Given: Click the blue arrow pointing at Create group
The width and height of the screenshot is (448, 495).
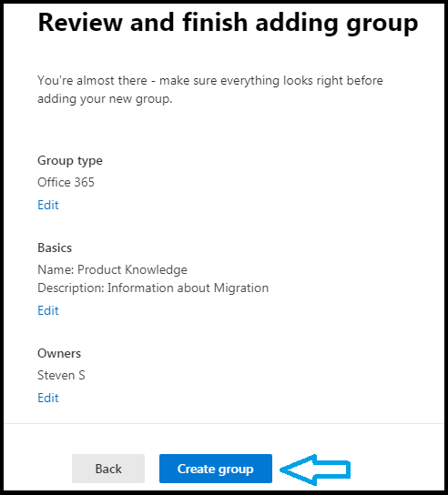Looking at the screenshot, I should (315, 470).
